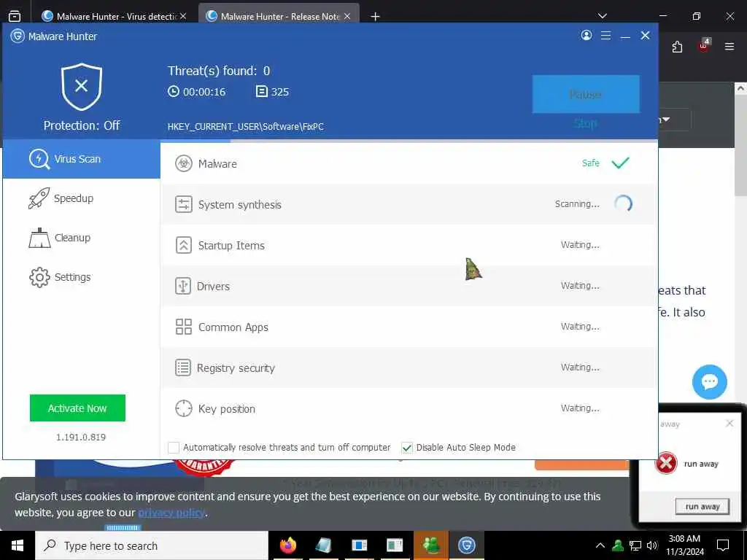Close the Virus detection browser tab

[x=183, y=16]
